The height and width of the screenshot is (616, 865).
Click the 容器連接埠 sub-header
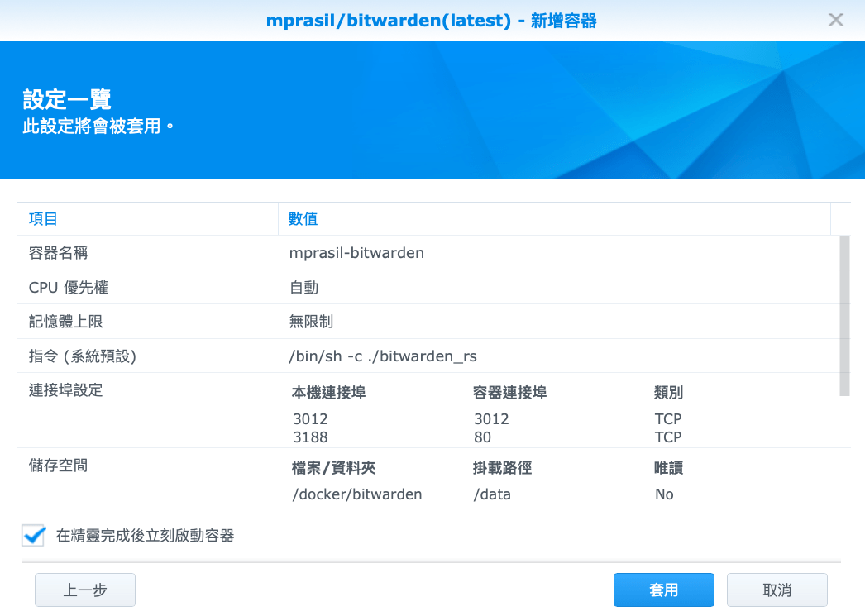(x=509, y=393)
